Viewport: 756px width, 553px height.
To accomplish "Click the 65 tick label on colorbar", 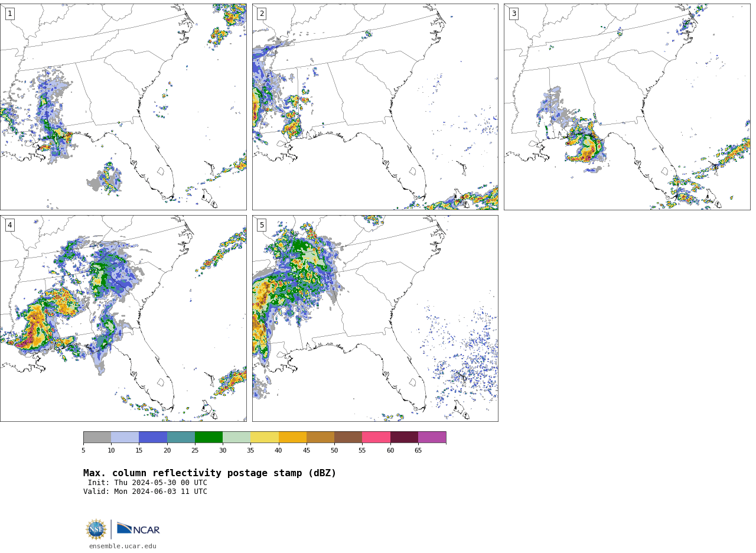I will tap(418, 451).
